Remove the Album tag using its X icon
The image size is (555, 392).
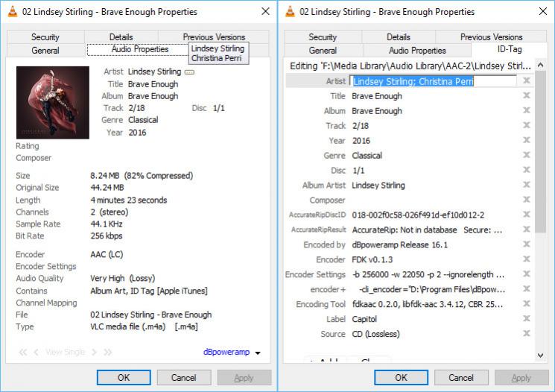[527, 111]
